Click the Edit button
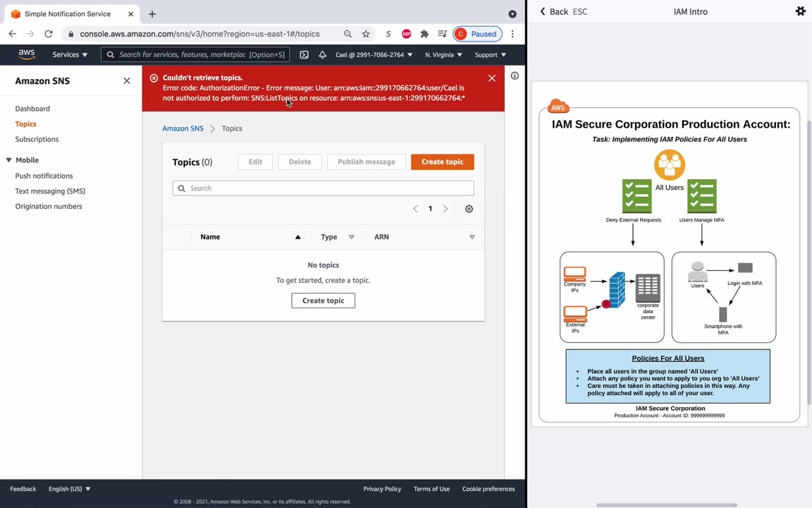812x508 pixels. (255, 162)
